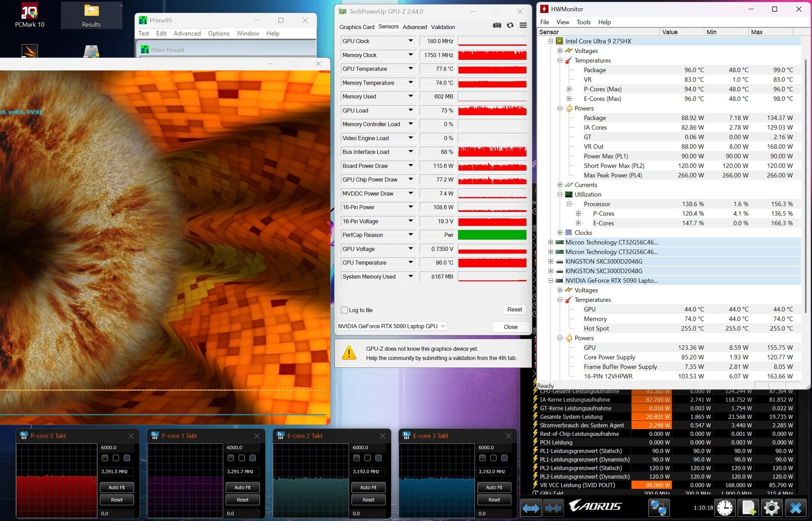Click the GPU-Z refresh sensors icon
The height and width of the screenshot is (521, 812).
point(510,26)
